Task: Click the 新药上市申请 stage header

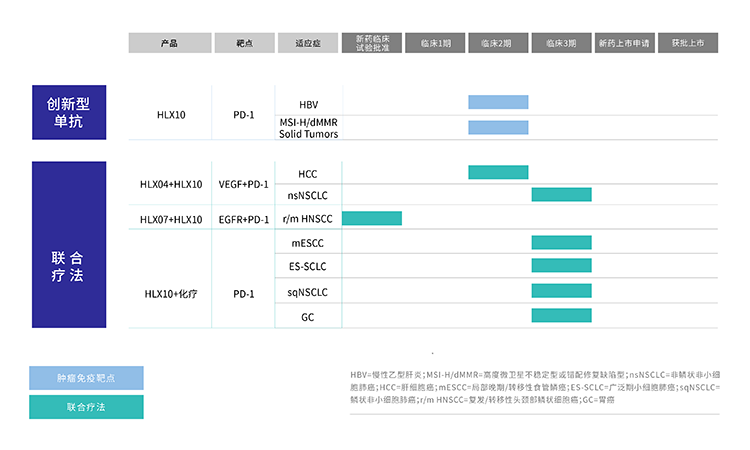Action: click(x=624, y=43)
